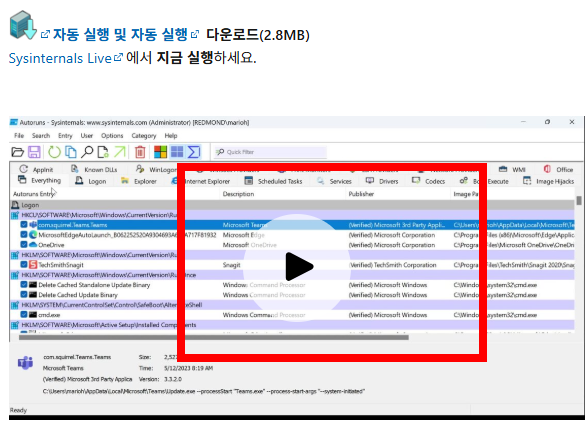Uncheck the com.squirrel.Teams.Teams entry checkbox
Image resolution: width=585 pixels, height=444 pixels.
coord(24,225)
